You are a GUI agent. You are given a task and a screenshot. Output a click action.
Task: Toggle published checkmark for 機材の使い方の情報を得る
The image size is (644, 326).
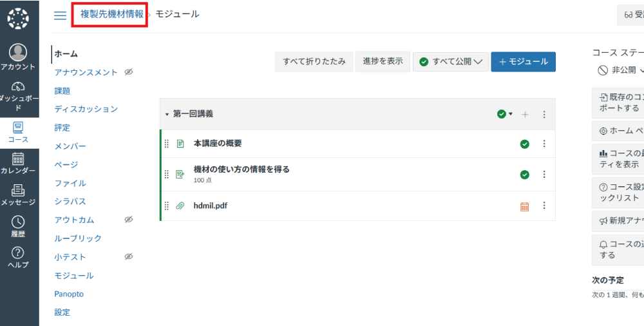[x=524, y=175]
